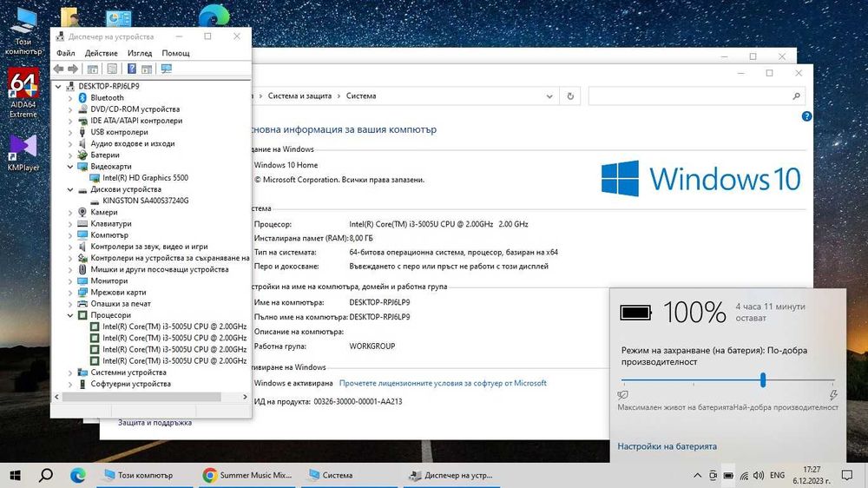Click the System window search field

pyautogui.click(x=696, y=96)
